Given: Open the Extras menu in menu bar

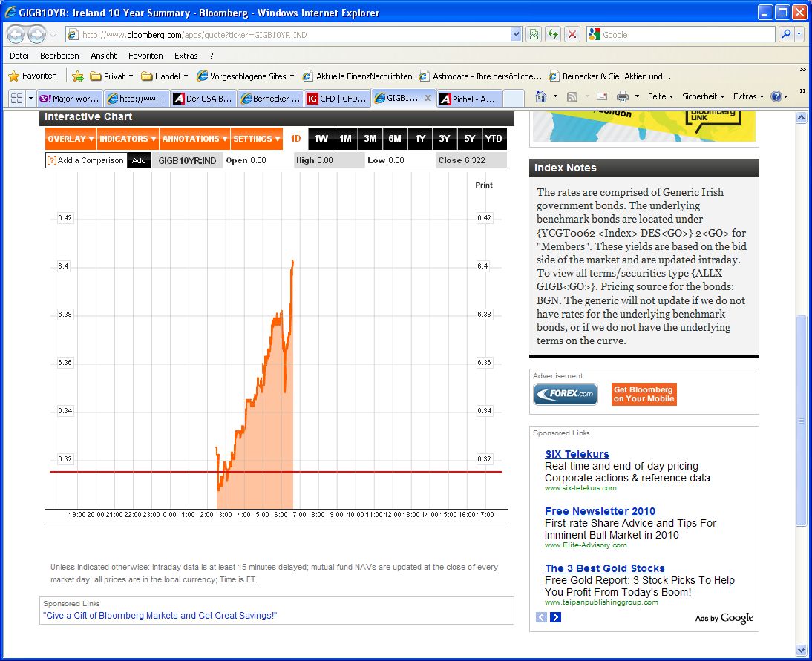Looking at the screenshot, I should [186, 56].
